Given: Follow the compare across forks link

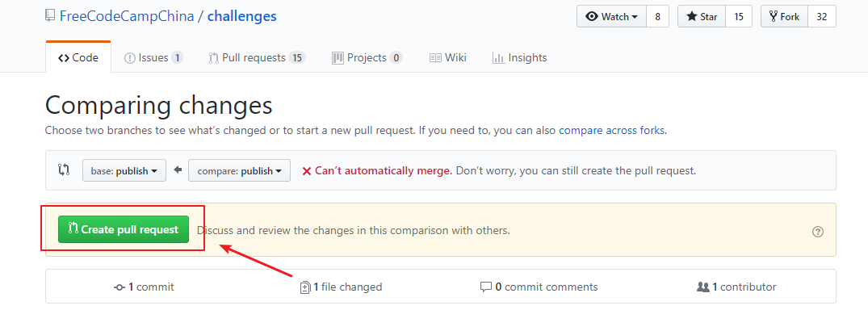Looking at the screenshot, I should (612, 132).
